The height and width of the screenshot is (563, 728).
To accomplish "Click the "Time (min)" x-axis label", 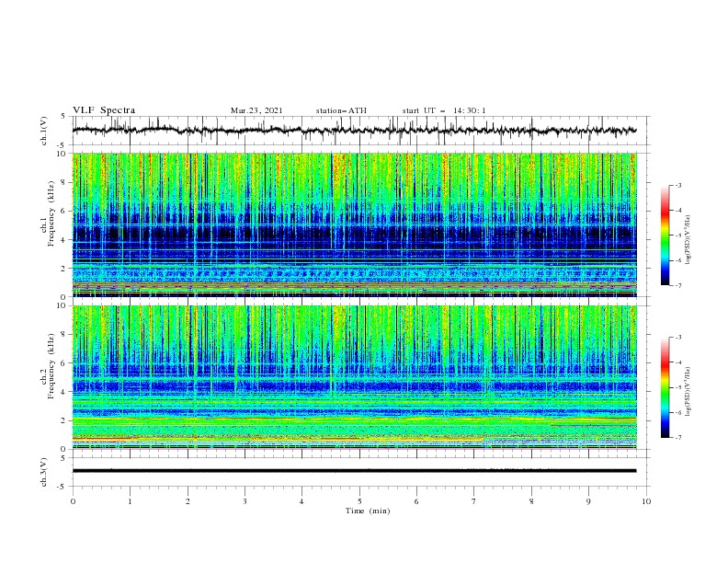I will [368, 511].
